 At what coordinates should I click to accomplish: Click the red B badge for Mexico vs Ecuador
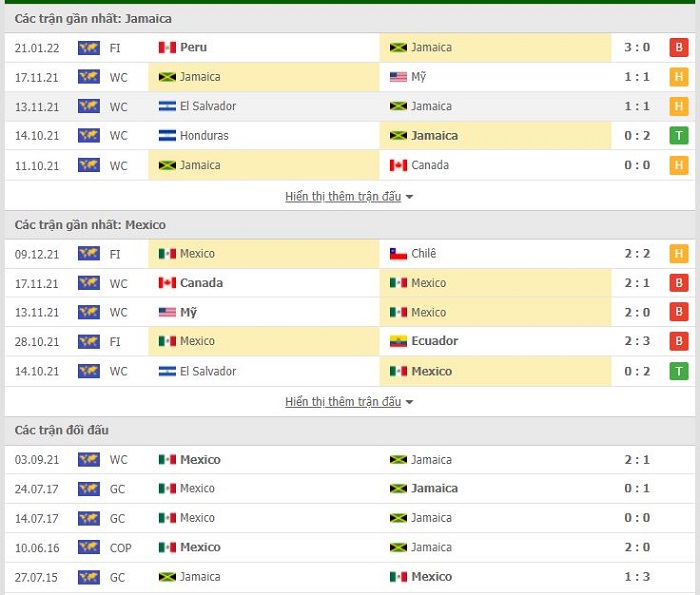679,341
